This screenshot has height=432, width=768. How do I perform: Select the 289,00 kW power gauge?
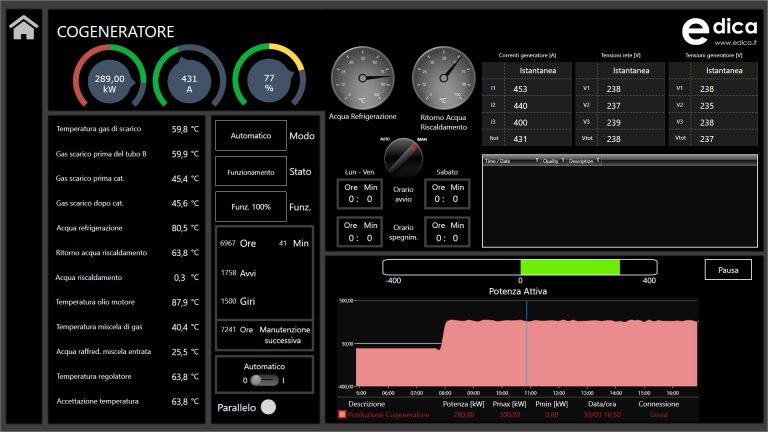tap(109, 76)
